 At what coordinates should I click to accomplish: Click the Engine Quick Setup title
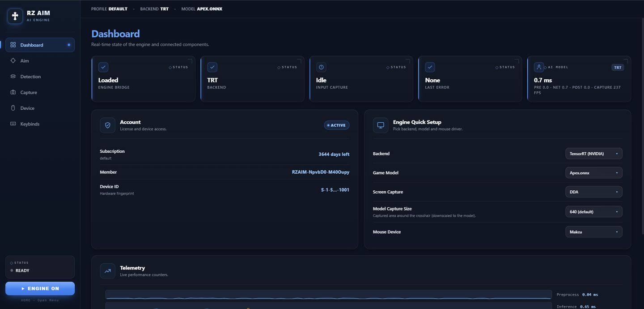click(417, 122)
